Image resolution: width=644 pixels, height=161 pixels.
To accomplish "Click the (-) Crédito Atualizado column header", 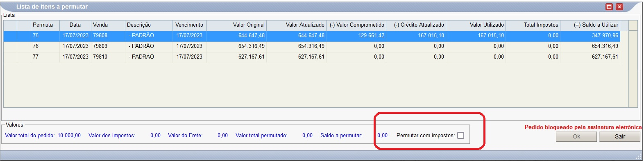I will click(x=416, y=25).
